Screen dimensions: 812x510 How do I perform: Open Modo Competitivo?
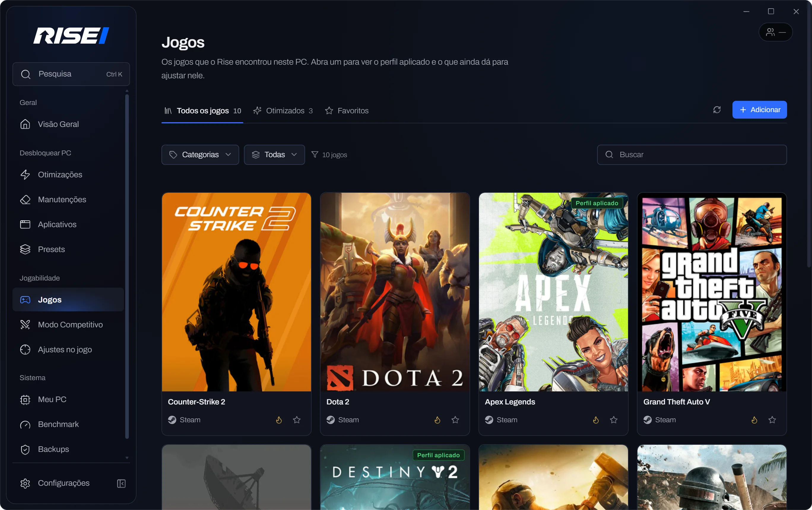(x=68, y=324)
